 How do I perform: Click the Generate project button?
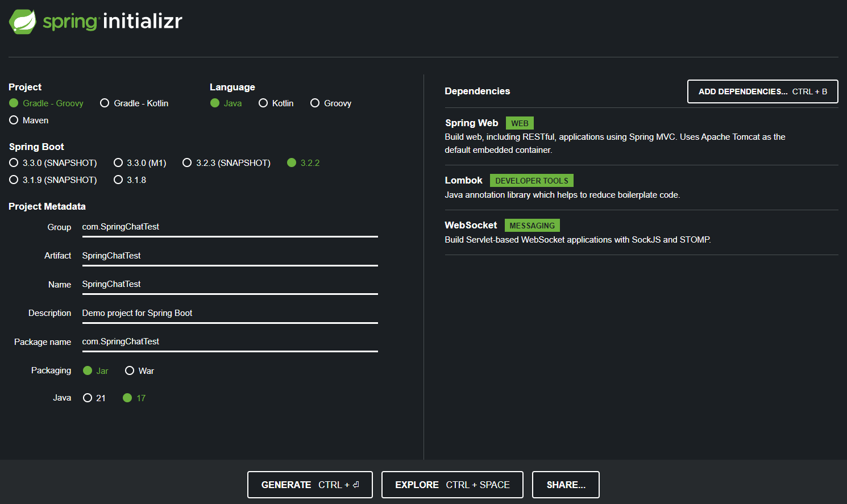pyautogui.click(x=310, y=485)
